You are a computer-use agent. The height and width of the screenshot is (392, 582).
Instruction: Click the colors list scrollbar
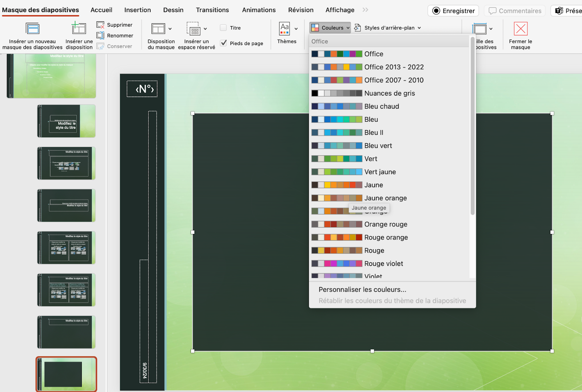point(473,125)
